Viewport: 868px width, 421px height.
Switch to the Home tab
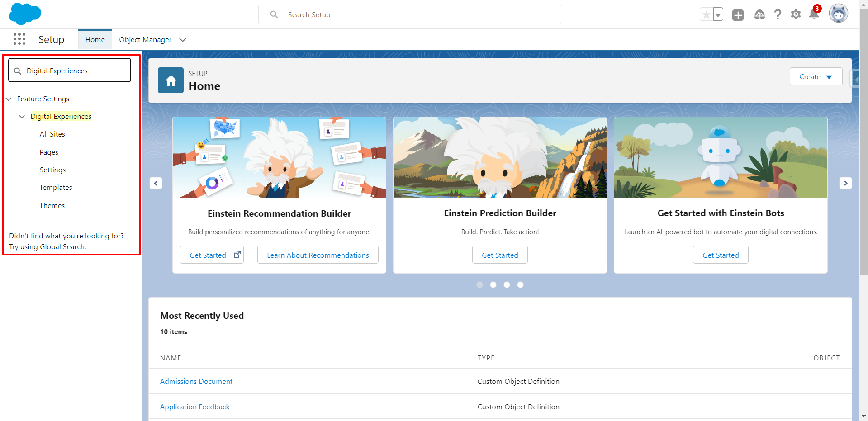pos(95,40)
